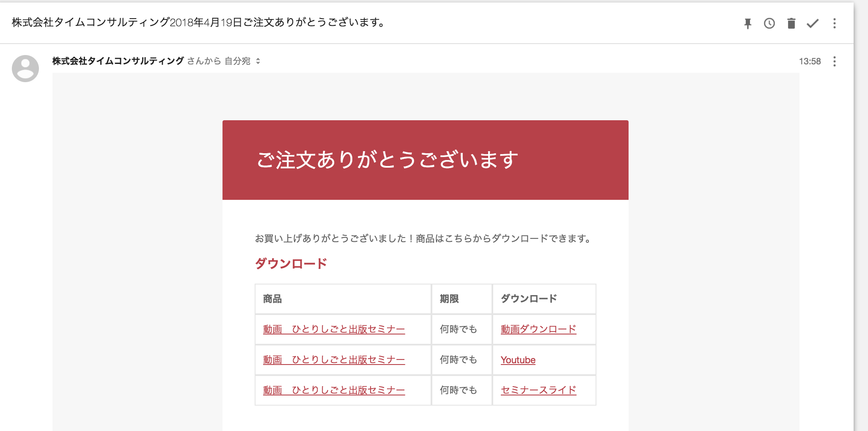Delete this email with the trash icon
This screenshot has width=868, height=431.
point(791,23)
